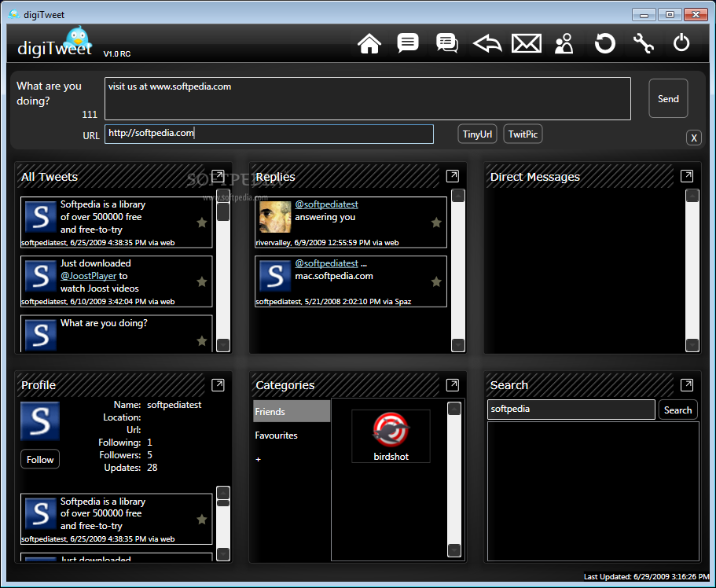Image resolution: width=716 pixels, height=588 pixels.
Task: Click the search field containing softpedia
Action: [571, 410]
